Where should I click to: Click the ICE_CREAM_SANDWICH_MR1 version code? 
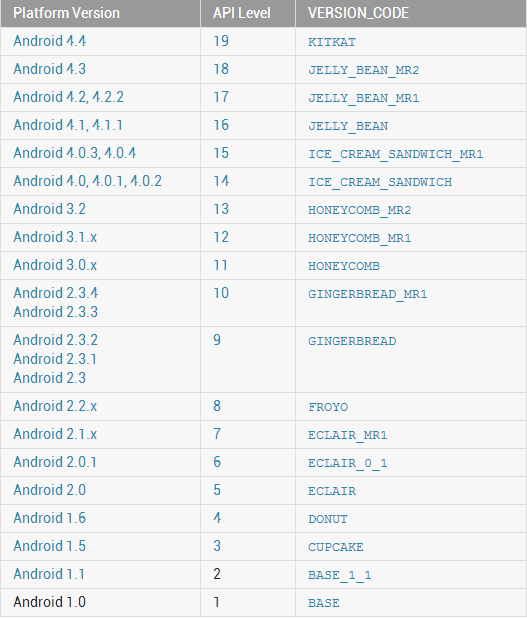coord(396,154)
